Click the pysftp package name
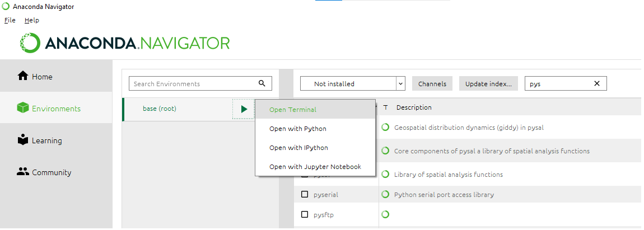Viewport: 644px width, 230px height. coord(323,214)
